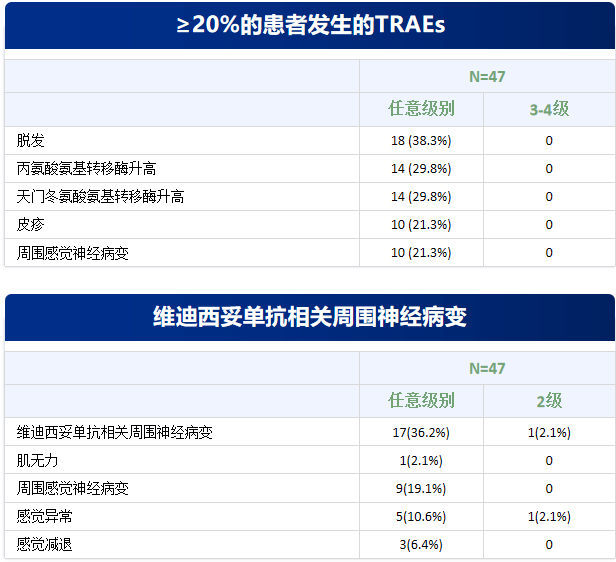Select '1(2.1%)' in the 感觉异常 row
The width and height of the screenshot is (616, 562).
(549, 516)
